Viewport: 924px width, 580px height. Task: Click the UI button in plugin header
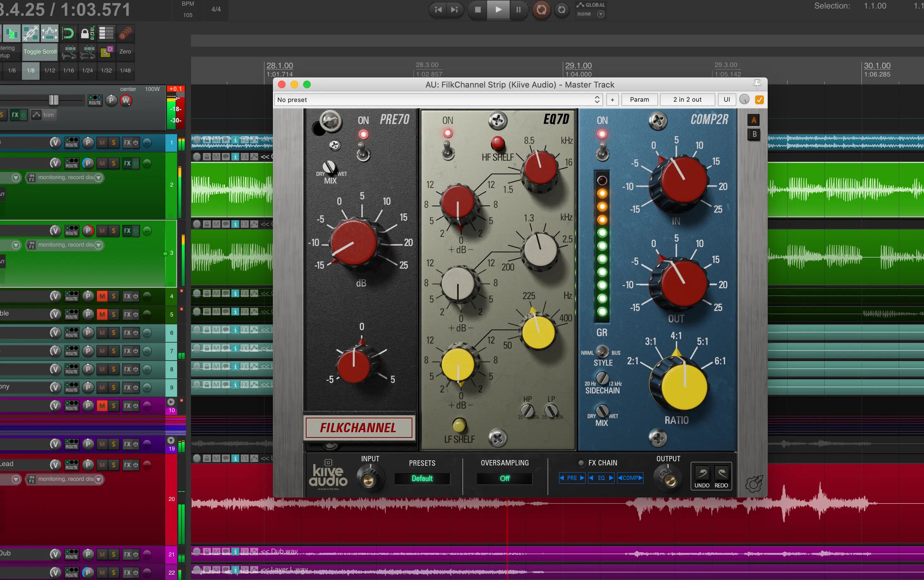[726, 100]
